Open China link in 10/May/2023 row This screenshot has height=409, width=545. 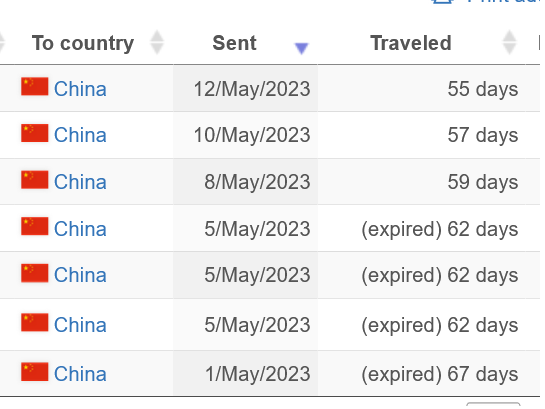pos(80,135)
